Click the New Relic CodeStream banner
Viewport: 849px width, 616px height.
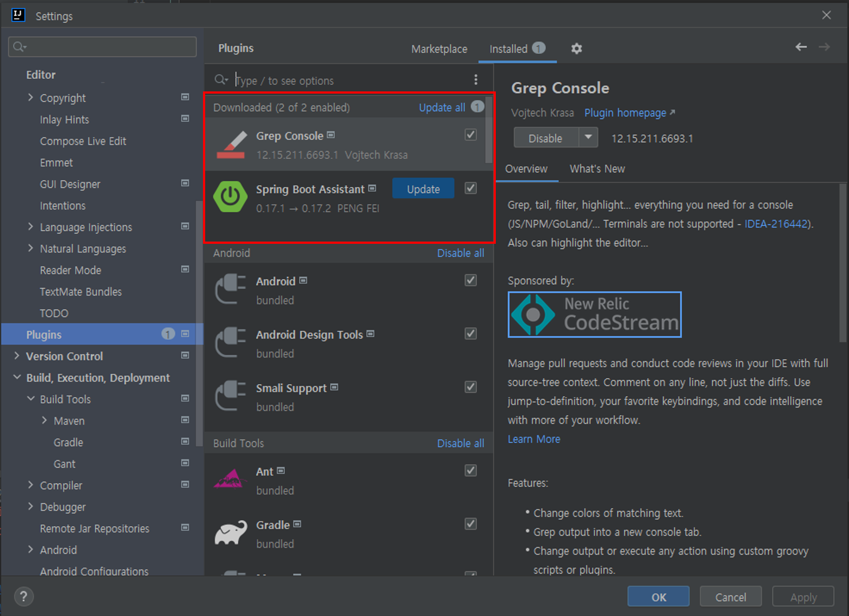click(594, 315)
